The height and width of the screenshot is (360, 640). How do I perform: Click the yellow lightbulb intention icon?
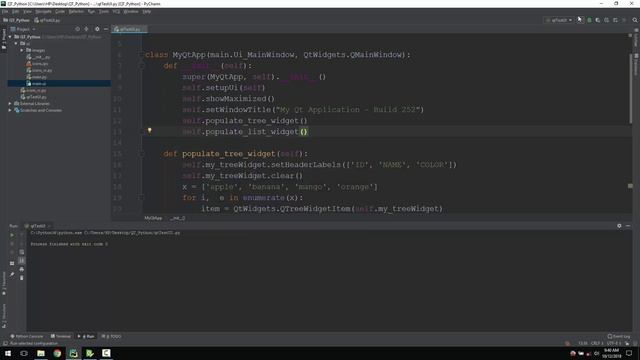click(x=149, y=131)
